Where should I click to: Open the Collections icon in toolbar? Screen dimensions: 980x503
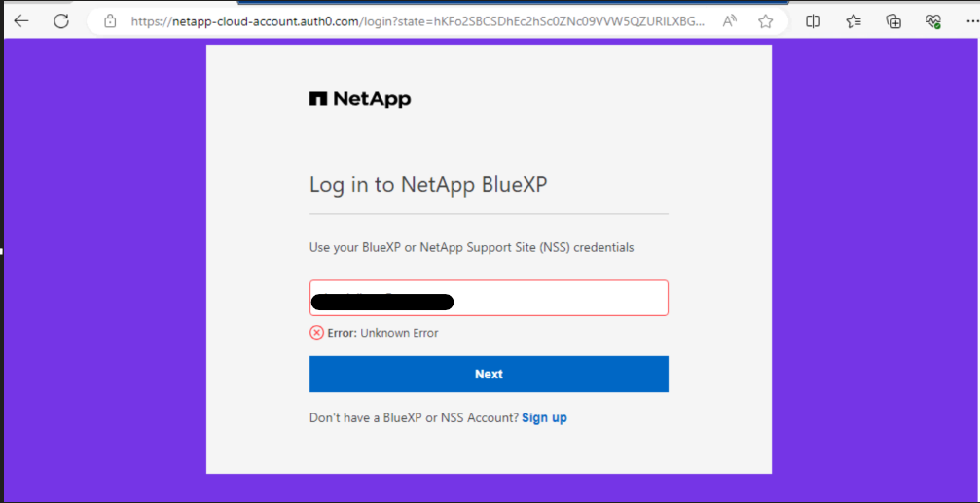tap(893, 20)
